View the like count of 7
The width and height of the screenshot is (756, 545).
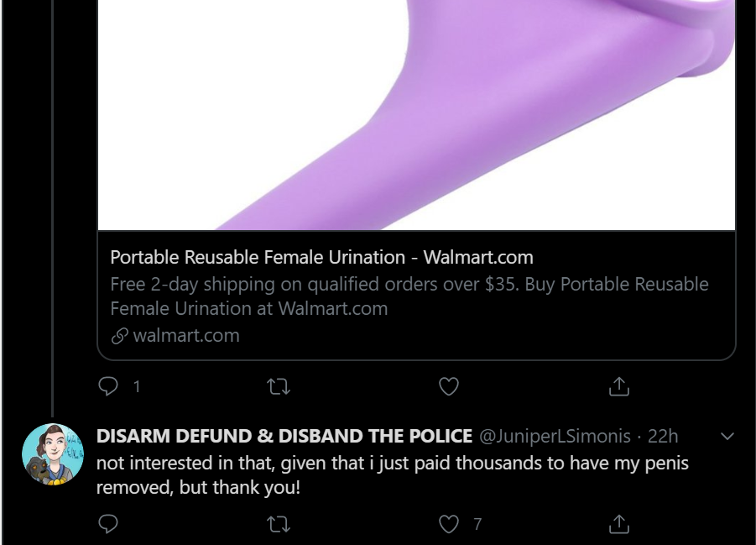point(477,524)
